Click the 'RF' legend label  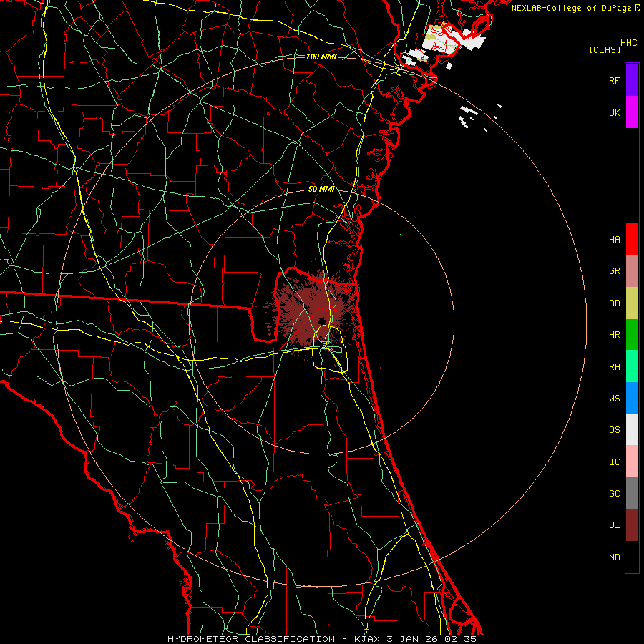coord(614,80)
